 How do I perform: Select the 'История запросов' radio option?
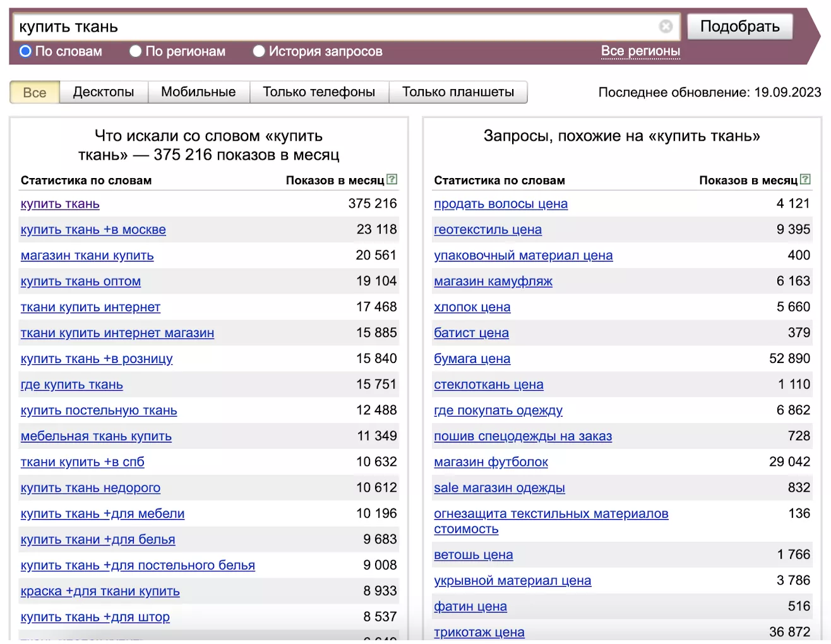(259, 51)
